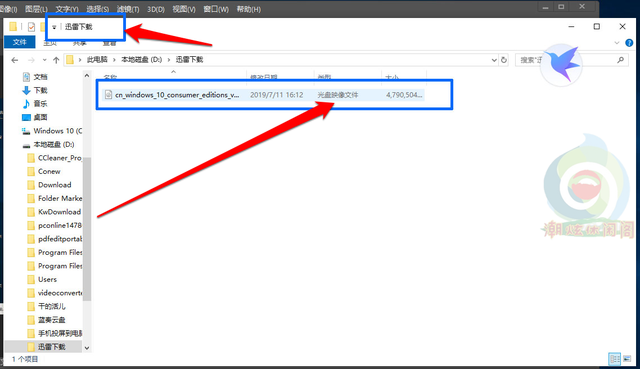
Task: Open the 文字(Y) menu in Photoshop
Action: point(67,9)
